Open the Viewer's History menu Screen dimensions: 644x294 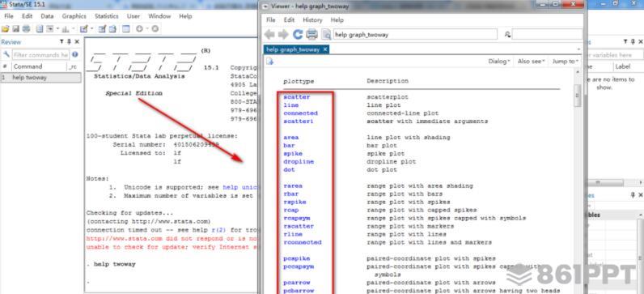(312, 19)
